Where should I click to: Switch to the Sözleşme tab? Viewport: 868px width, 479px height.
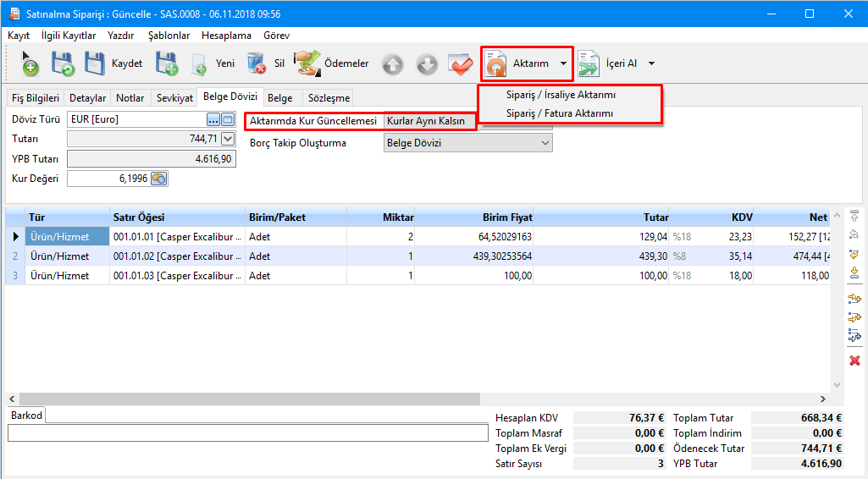[x=329, y=98]
